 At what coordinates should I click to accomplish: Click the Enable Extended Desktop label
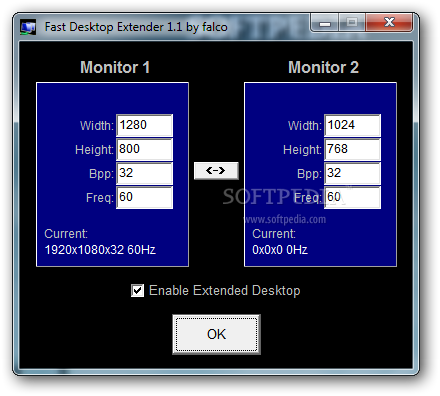pyautogui.click(x=225, y=291)
